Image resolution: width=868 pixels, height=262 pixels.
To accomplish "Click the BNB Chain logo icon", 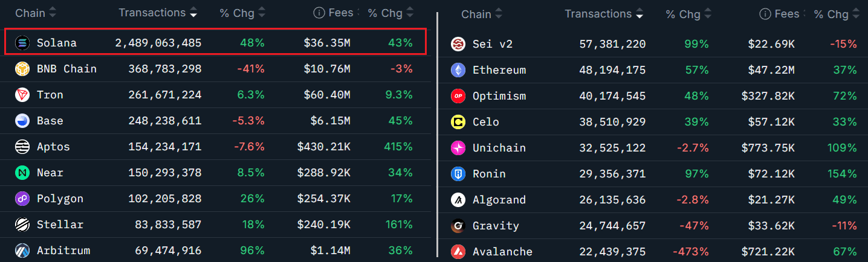I will pyautogui.click(x=22, y=69).
